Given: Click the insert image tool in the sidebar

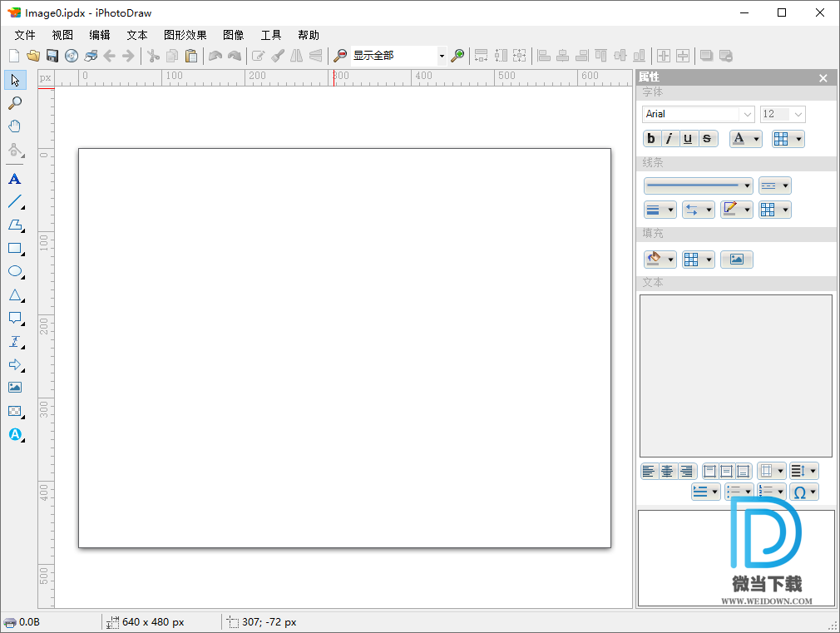Looking at the screenshot, I should (15, 387).
